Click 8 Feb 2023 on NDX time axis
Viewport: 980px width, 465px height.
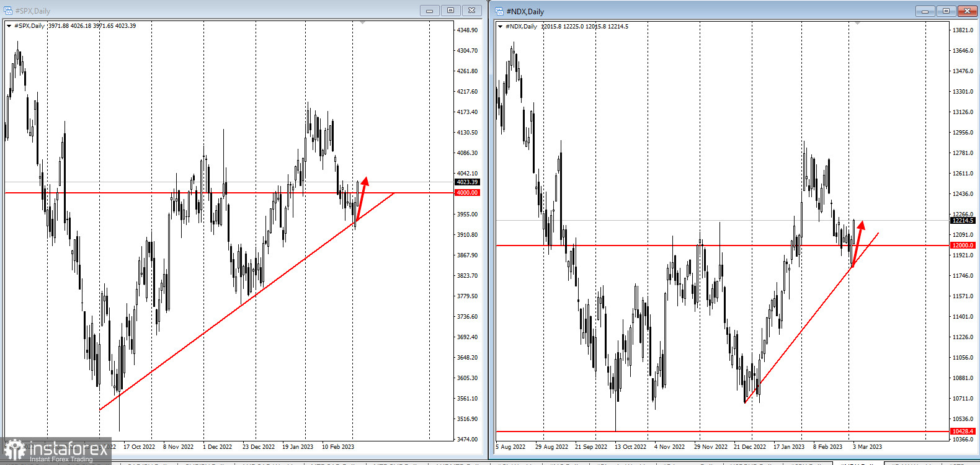point(827,447)
